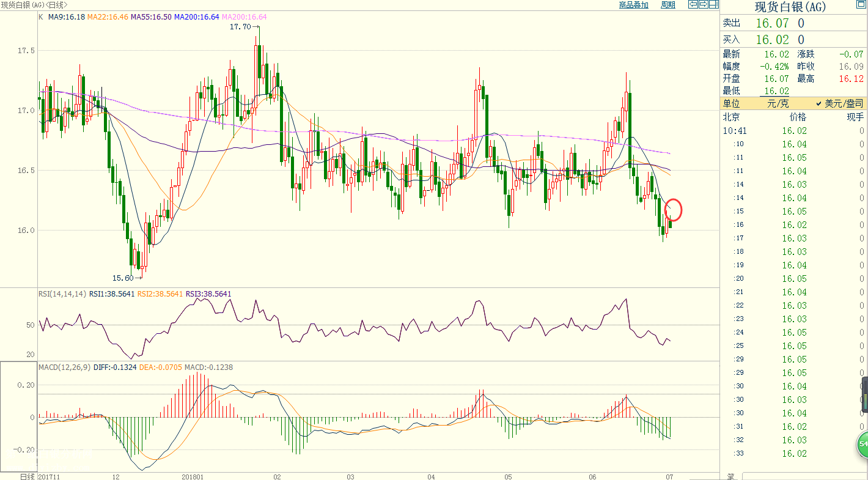Maximize the 现货白银 quote panel

pyautogui.click(x=862, y=5)
